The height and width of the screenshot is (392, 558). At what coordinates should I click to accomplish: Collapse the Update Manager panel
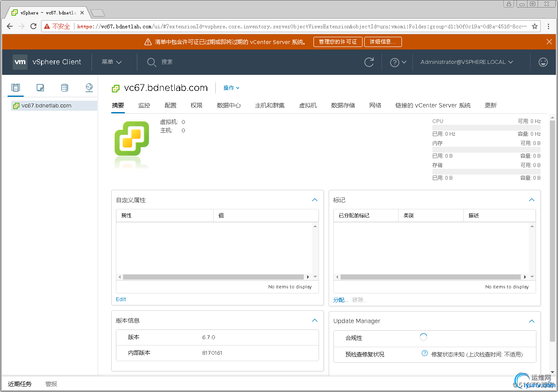click(532, 321)
